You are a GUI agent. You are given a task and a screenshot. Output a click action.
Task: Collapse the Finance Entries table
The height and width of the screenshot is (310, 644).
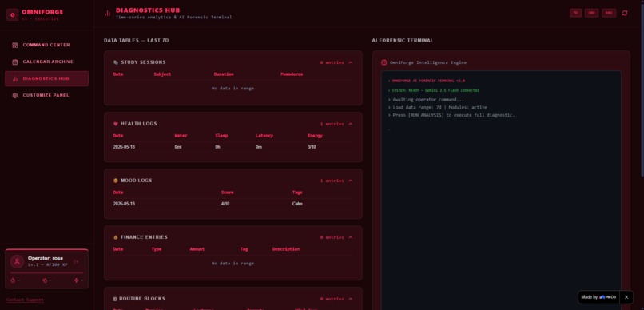(350, 237)
